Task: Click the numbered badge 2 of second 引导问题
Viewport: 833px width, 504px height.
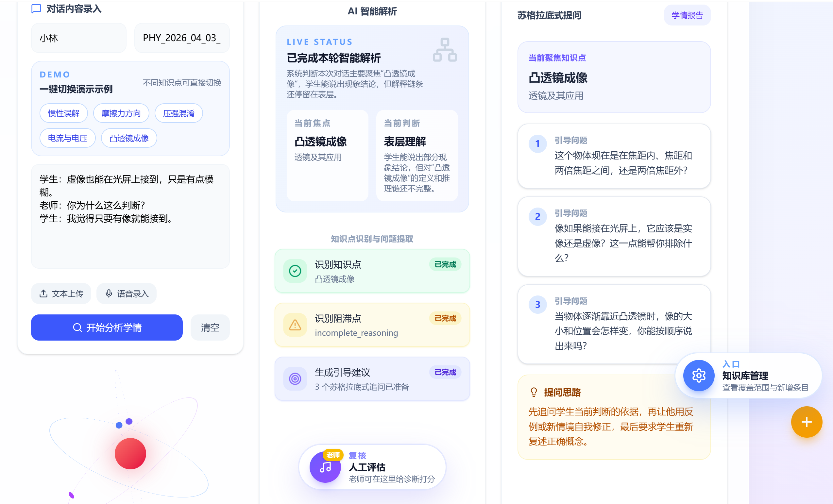Action: tap(537, 217)
